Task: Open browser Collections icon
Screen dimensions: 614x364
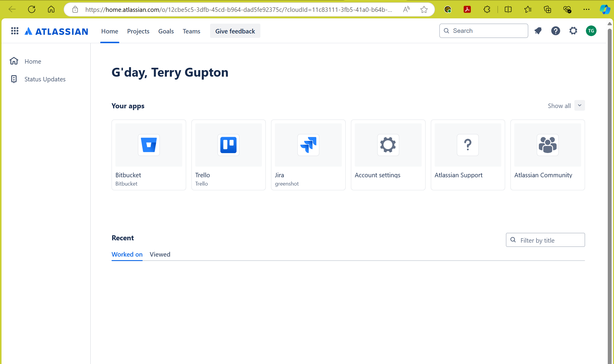Action: (547, 9)
